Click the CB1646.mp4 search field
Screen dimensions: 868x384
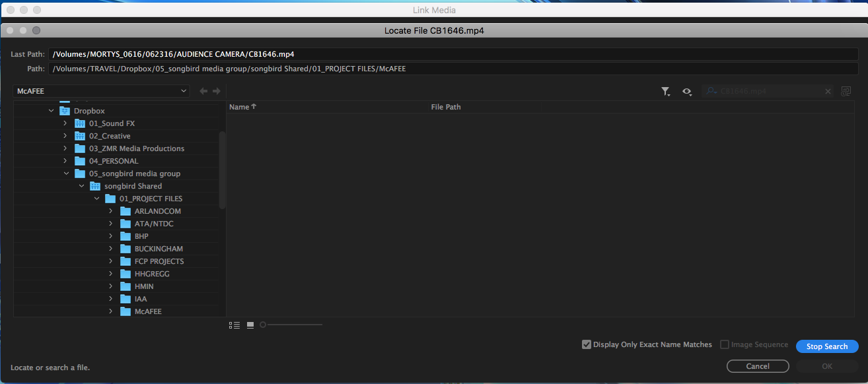[768, 92]
